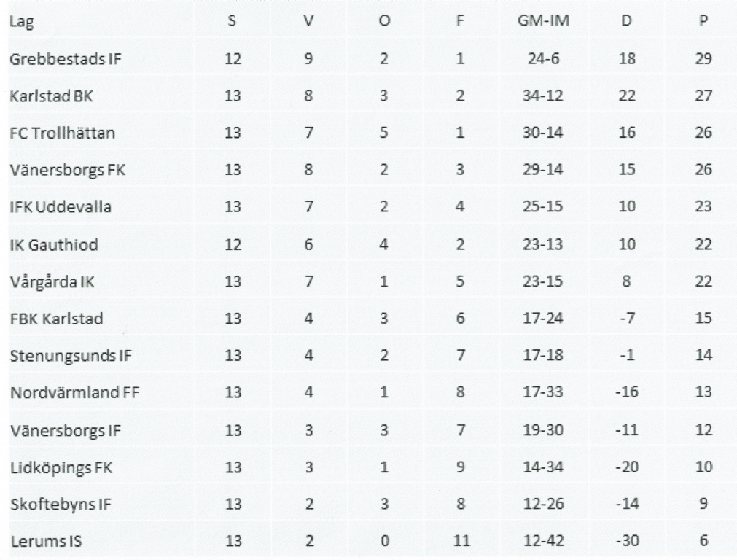The width and height of the screenshot is (737, 560).
Task: Select Vänersborgs FK in the table
Action: (67, 170)
